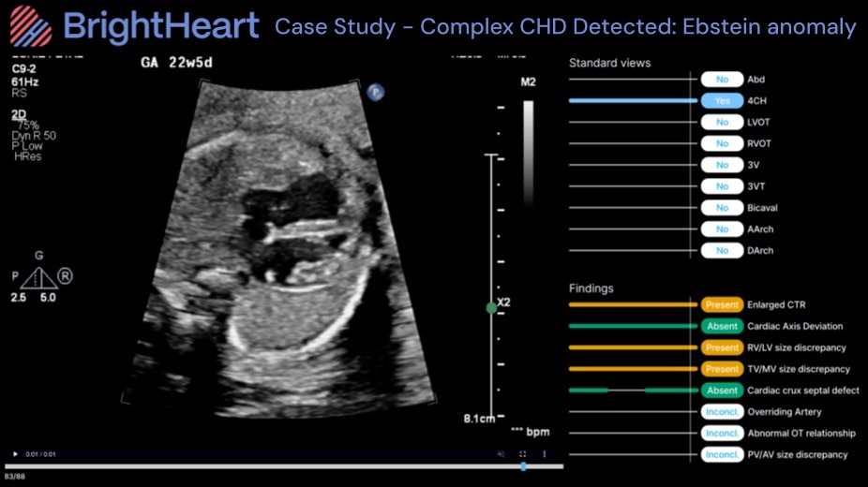Select the Inconcl. badge for Overriding Artery
Screen dimensions: 868x487
pyautogui.click(x=722, y=411)
